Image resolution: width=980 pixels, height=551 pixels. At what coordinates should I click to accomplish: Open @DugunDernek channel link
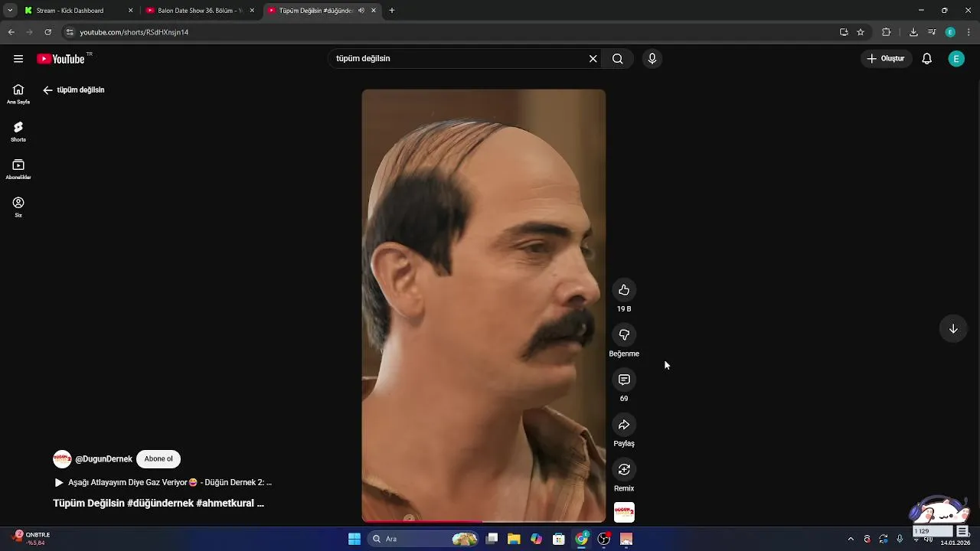(x=103, y=459)
